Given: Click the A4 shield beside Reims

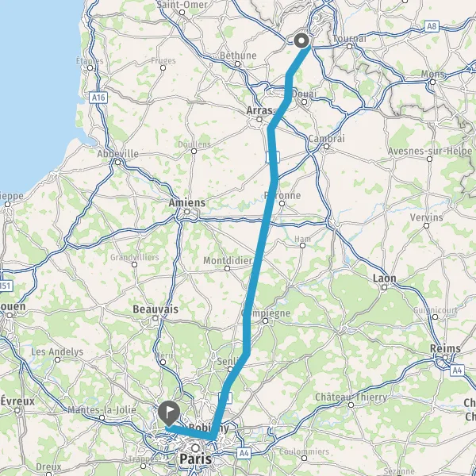Looking at the screenshot, I should click(x=457, y=370).
